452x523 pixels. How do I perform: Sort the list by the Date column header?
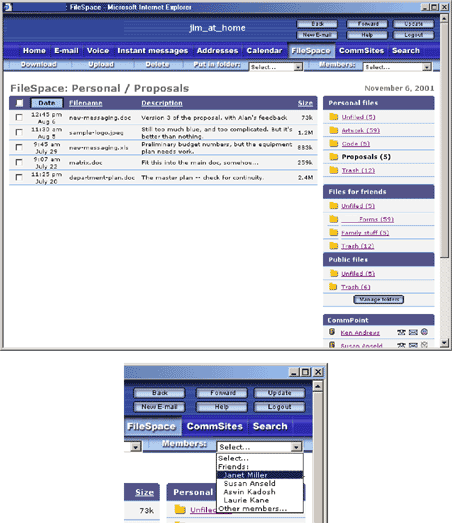tap(47, 103)
